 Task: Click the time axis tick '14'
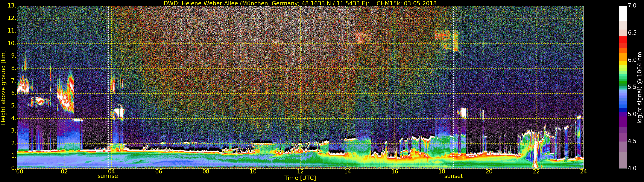[x=348, y=172]
